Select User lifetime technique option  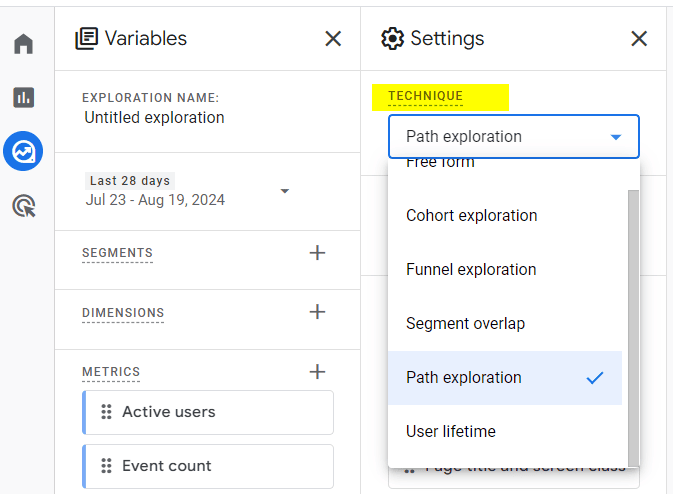pyautogui.click(x=451, y=432)
